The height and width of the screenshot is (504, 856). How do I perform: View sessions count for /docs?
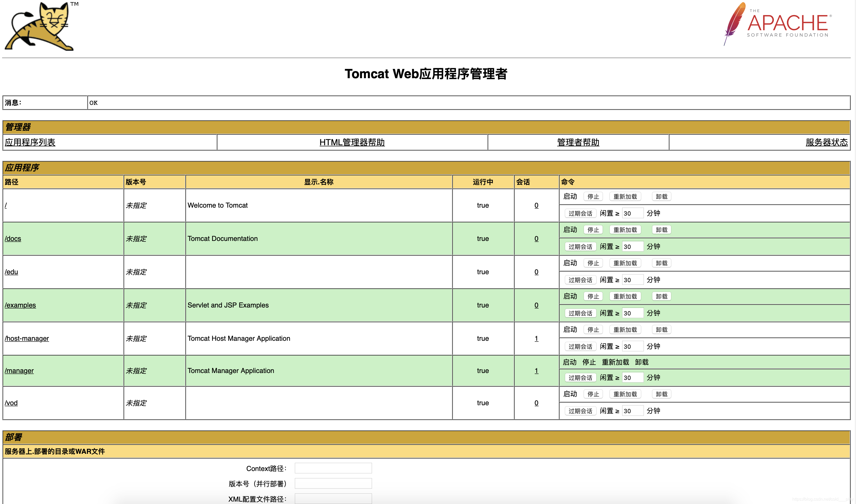pyautogui.click(x=536, y=239)
